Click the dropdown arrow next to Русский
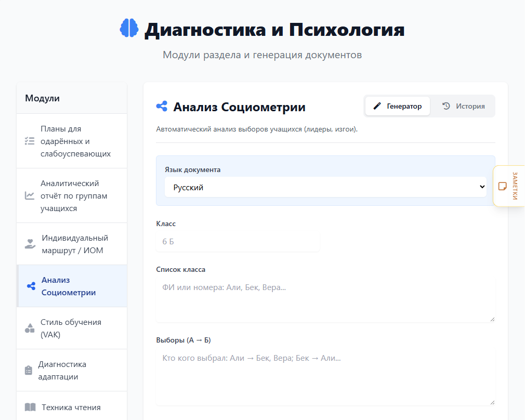The height and width of the screenshot is (420, 525). coord(482,187)
